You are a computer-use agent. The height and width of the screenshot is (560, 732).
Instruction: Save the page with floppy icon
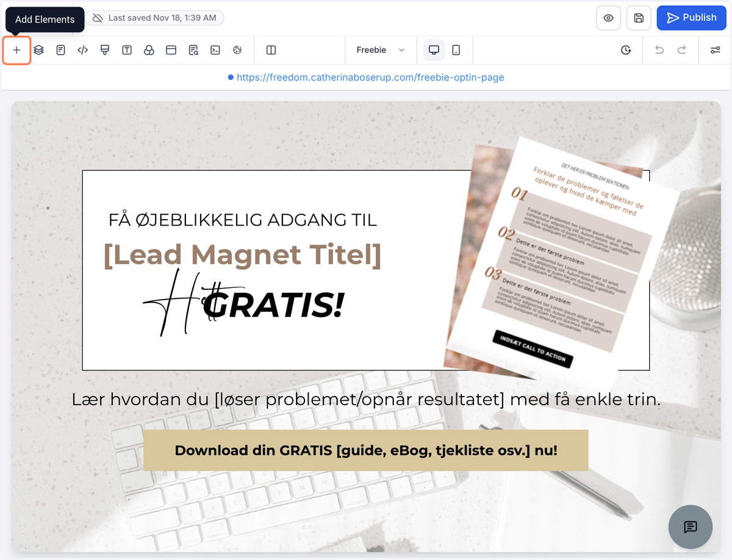[x=639, y=18]
